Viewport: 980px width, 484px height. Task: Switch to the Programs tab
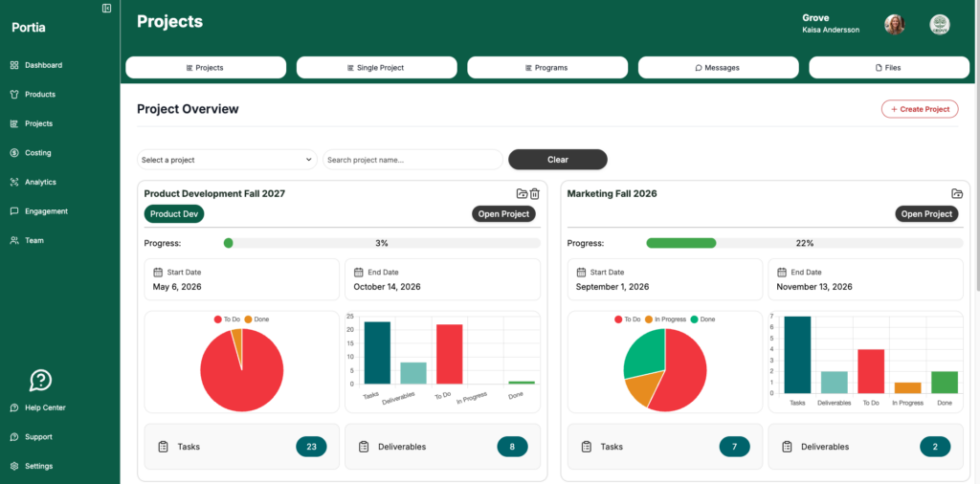click(x=547, y=68)
